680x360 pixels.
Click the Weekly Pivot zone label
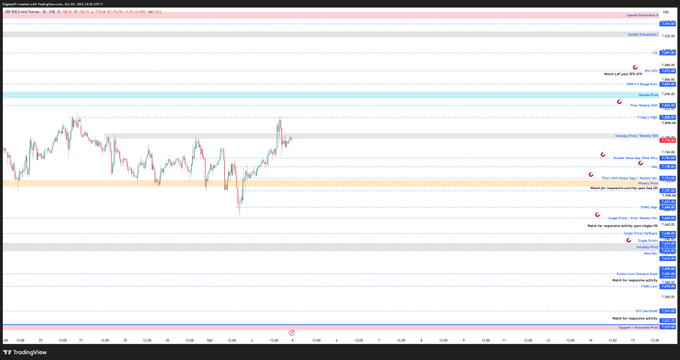(x=648, y=183)
